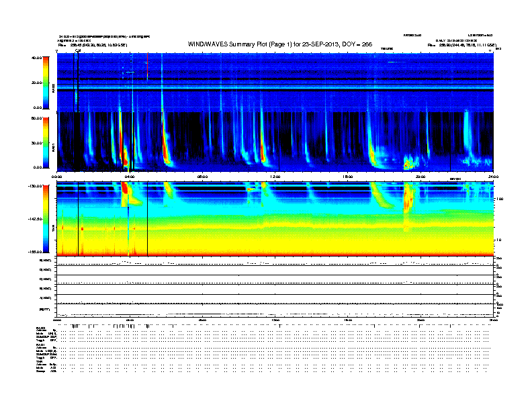Screen dimensions: 532x411
Task: Select the 20.00 tick on RAD2 colorbar
Action: coord(36,83)
